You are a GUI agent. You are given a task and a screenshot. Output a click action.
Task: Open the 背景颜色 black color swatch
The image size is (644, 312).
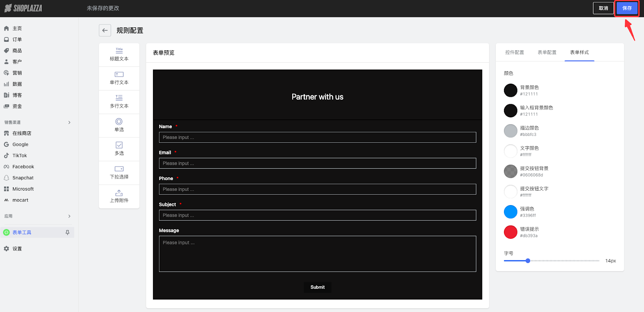coord(510,90)
